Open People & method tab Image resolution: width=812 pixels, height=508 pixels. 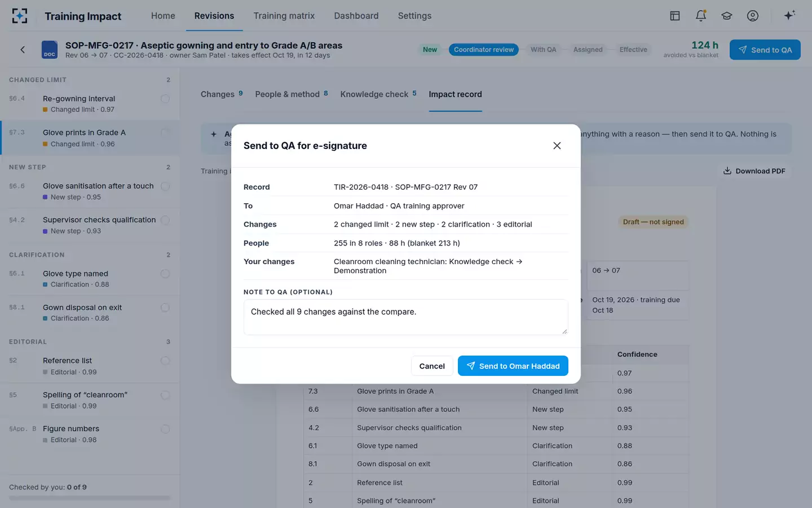(292, 94)
